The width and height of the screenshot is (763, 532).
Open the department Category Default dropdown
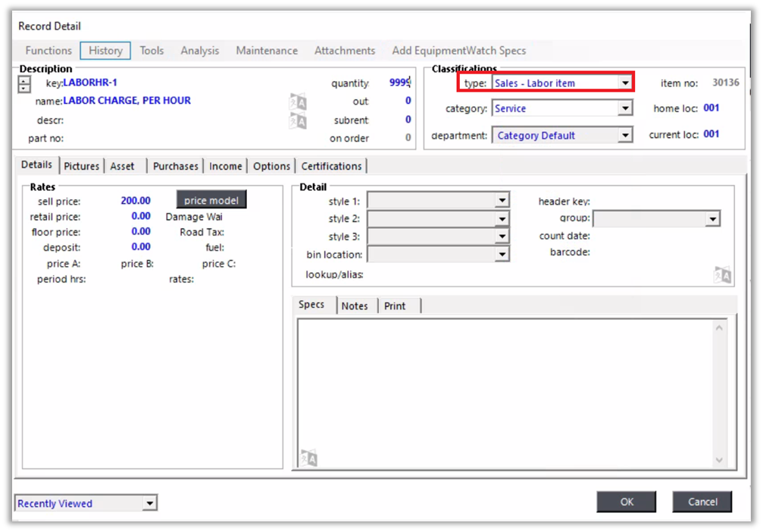coord(625,136)
